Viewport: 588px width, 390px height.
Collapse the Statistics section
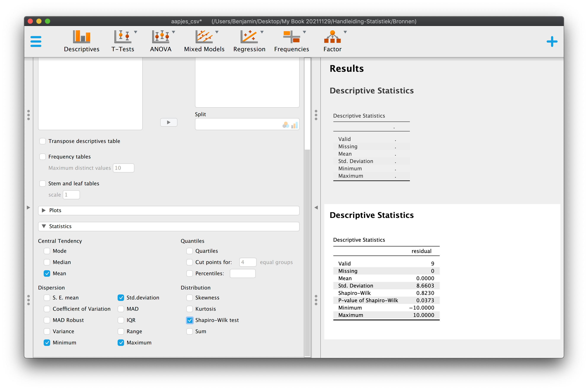tap(169, 226)
